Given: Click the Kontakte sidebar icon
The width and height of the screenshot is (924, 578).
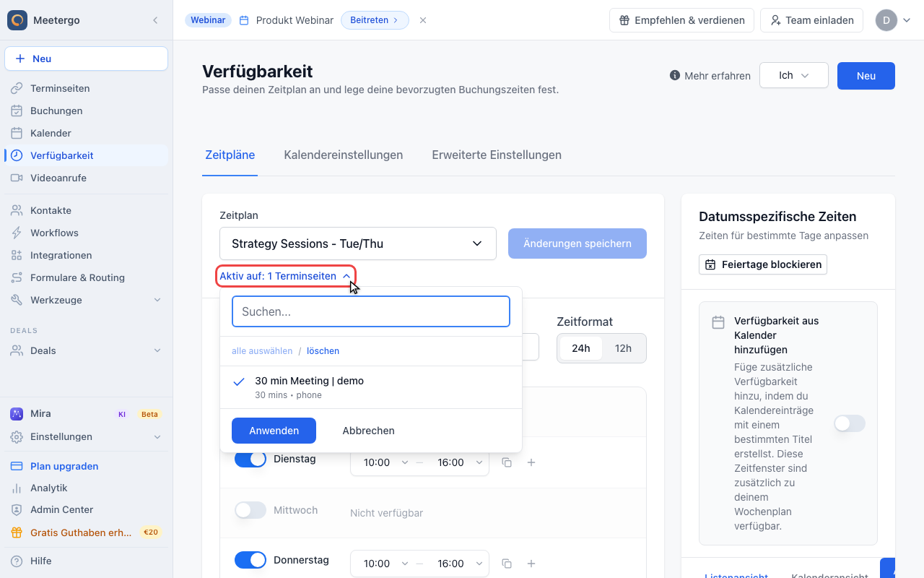Looking at the screenshot, I should (x=17, y=210).
